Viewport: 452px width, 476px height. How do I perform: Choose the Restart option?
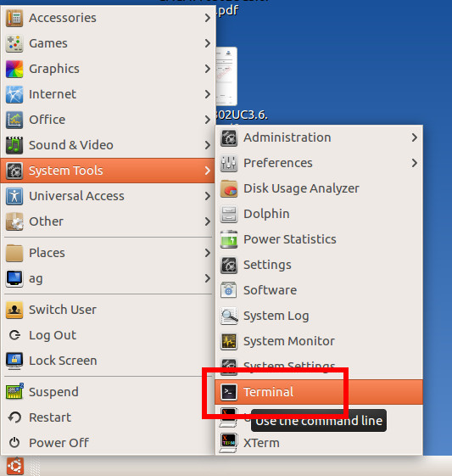tap(108, 417)
